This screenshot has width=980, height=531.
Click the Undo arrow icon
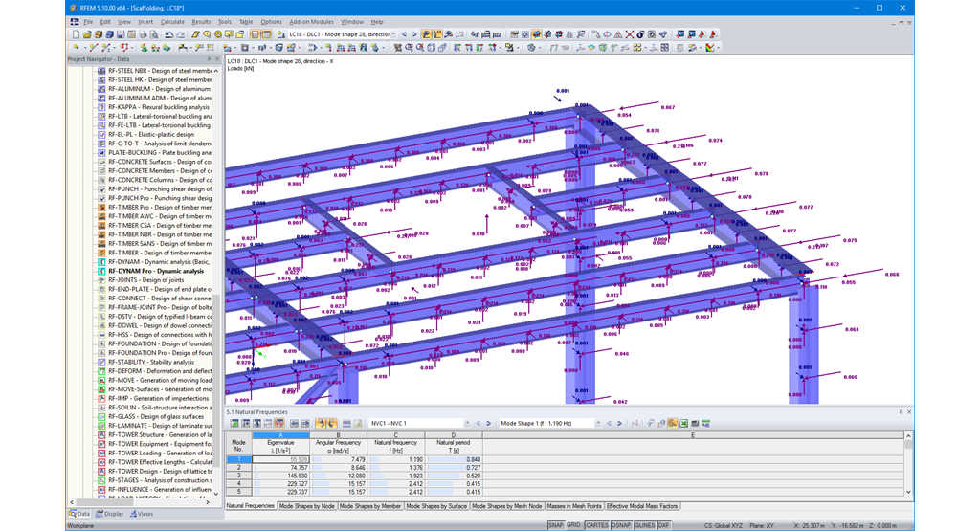click(168, 34)
